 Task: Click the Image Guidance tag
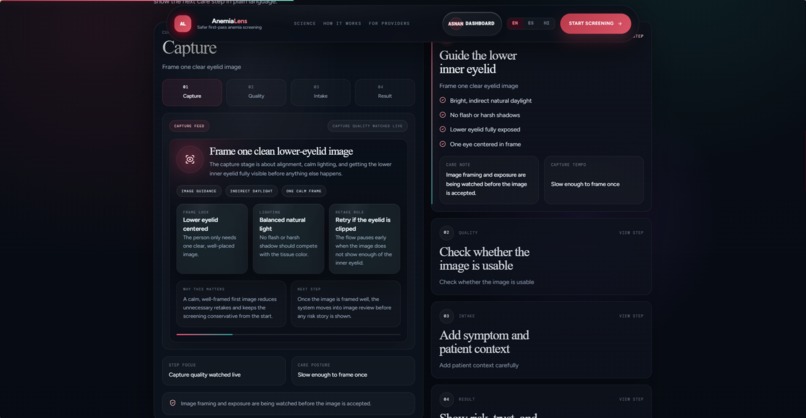point(199,191)
